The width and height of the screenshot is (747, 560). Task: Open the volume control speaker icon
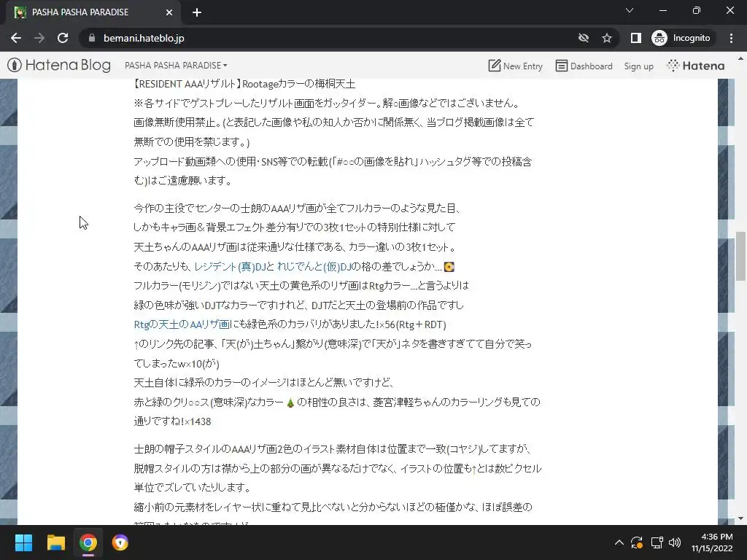[675, 542]
